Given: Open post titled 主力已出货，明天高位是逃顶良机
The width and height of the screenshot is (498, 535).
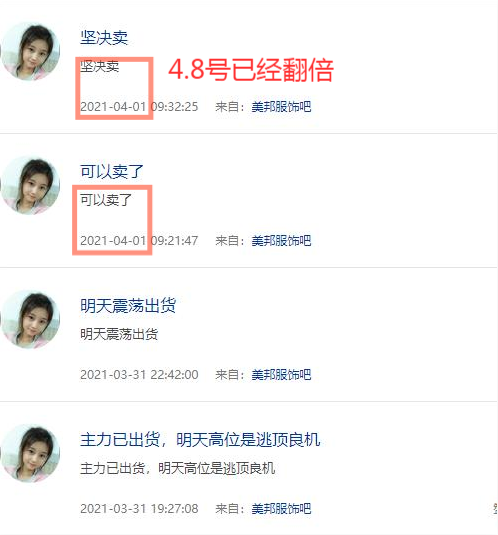Looking at the screenshot, I should pos(200,439).
